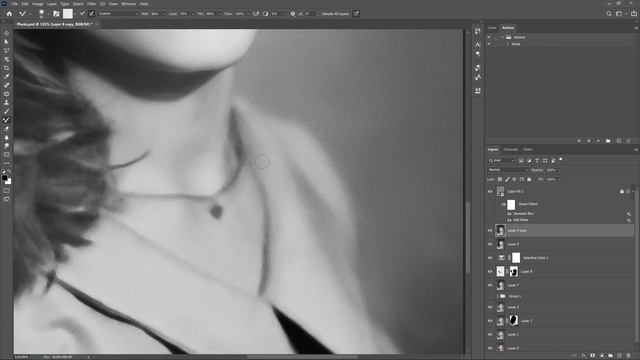Hide Layer 7 with its eye icon
The width and height of the screenshot is (640, 360).
click(x=490, y=285)
